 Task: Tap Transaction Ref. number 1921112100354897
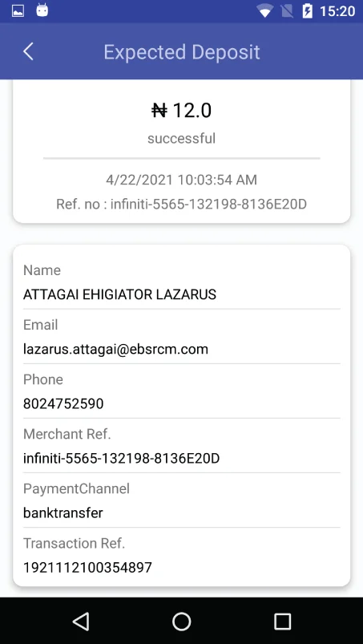(x=88, y=568)
